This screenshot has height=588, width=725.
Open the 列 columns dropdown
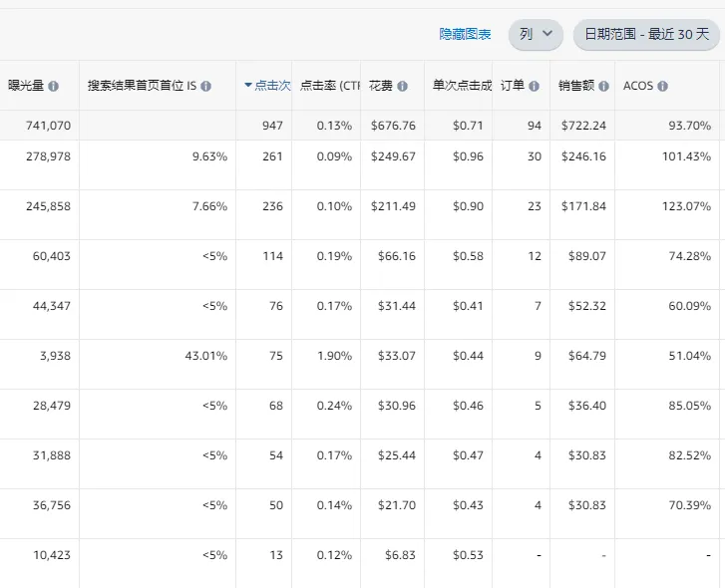pos(536,34)
